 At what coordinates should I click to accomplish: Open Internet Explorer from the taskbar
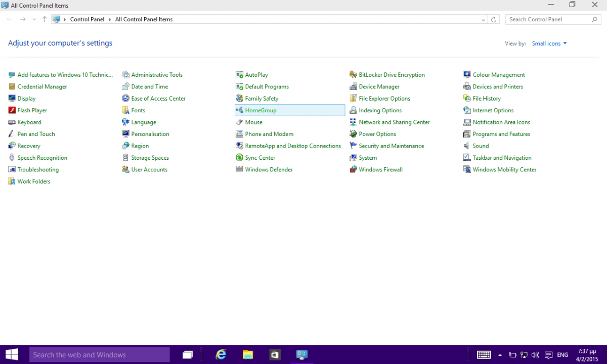(221, 354)
